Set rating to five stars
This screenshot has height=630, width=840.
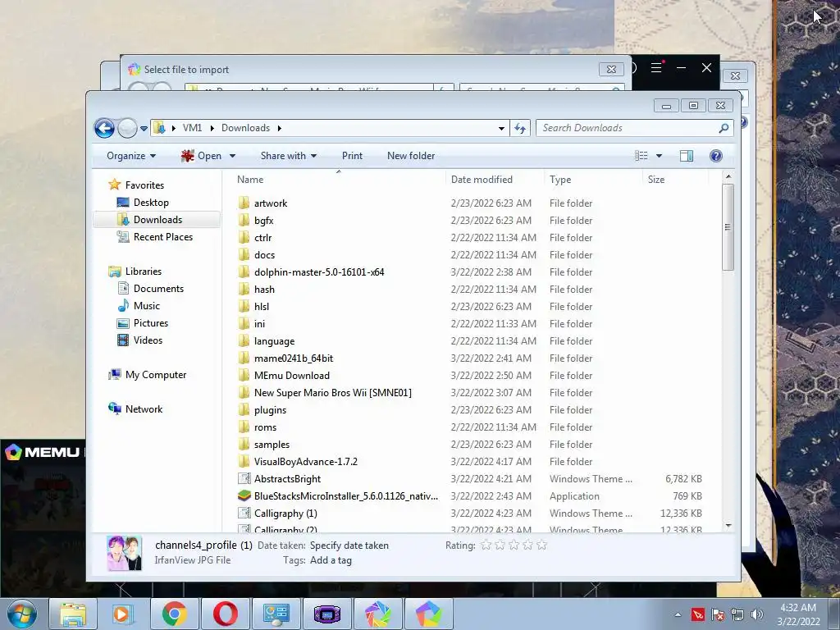pyautogui.click(x=541, y=545)
